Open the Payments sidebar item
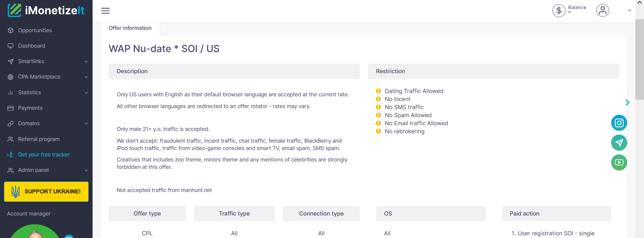 pyautogui.click(x=30, y=108)
